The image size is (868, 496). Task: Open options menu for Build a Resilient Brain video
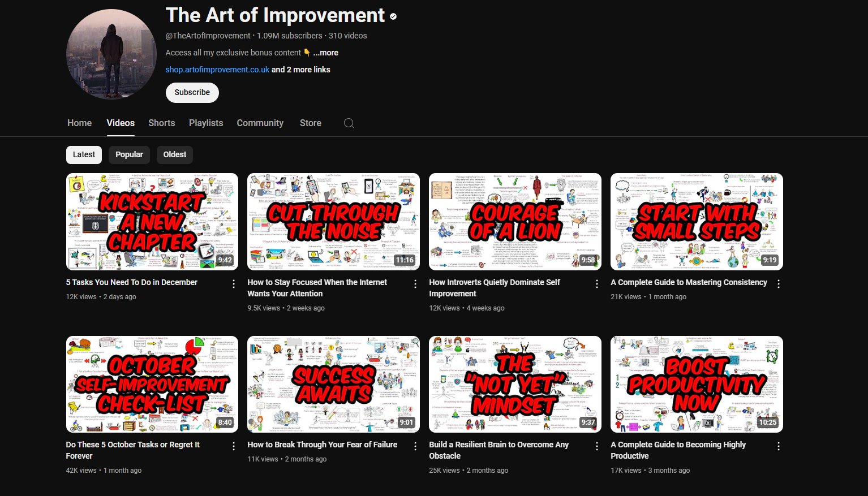pyautogui.click(x=597, y=446)
